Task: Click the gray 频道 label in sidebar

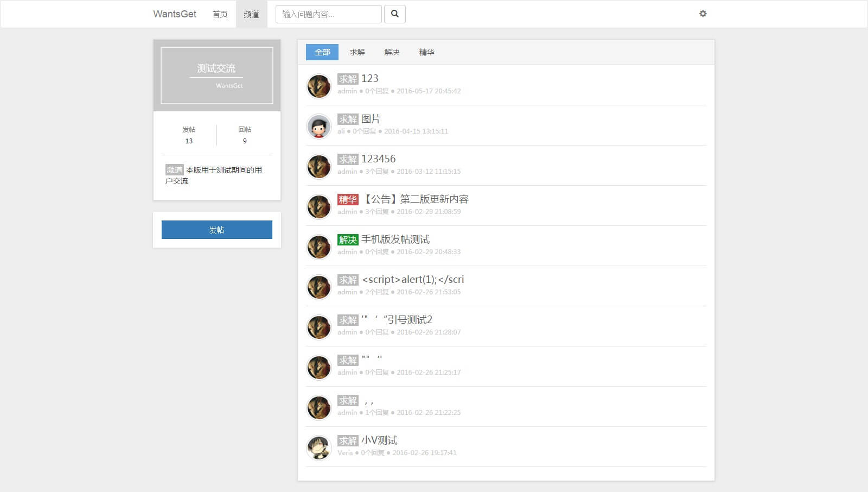Action: pos(174,170)
